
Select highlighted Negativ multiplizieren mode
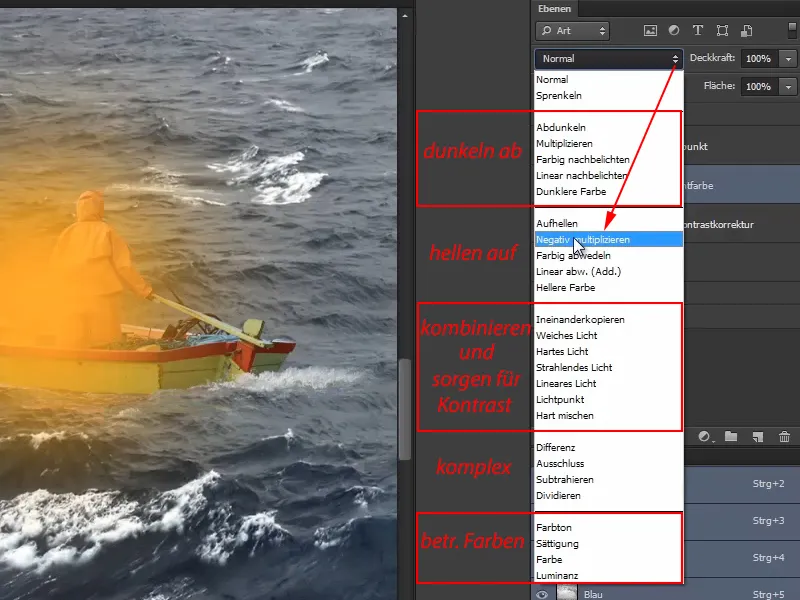609,239
